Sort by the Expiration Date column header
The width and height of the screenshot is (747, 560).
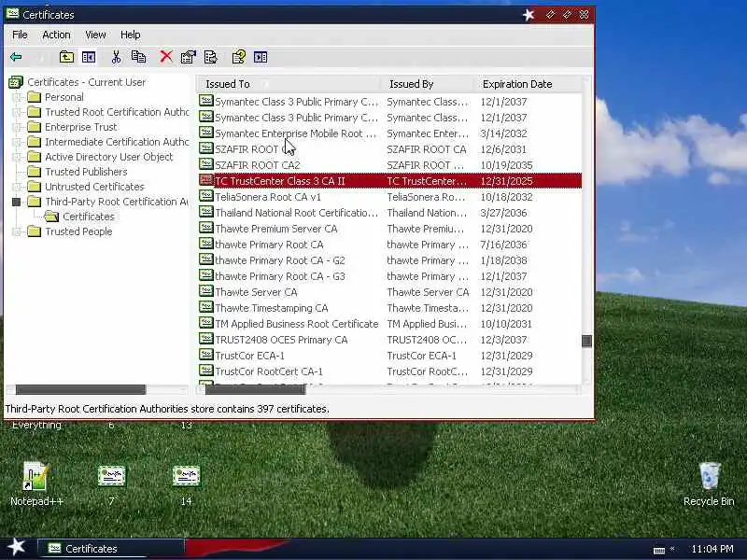point(528,84)
